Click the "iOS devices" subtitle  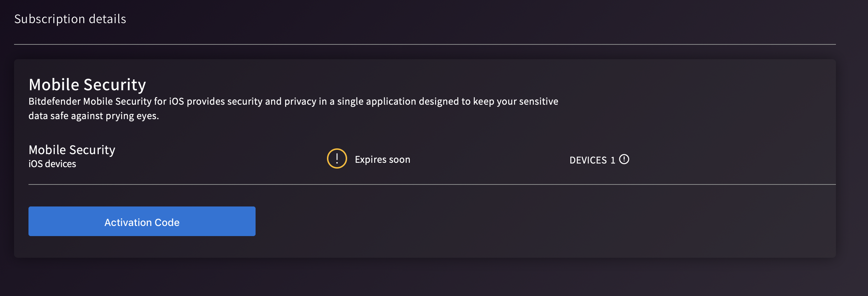point(52,164)
